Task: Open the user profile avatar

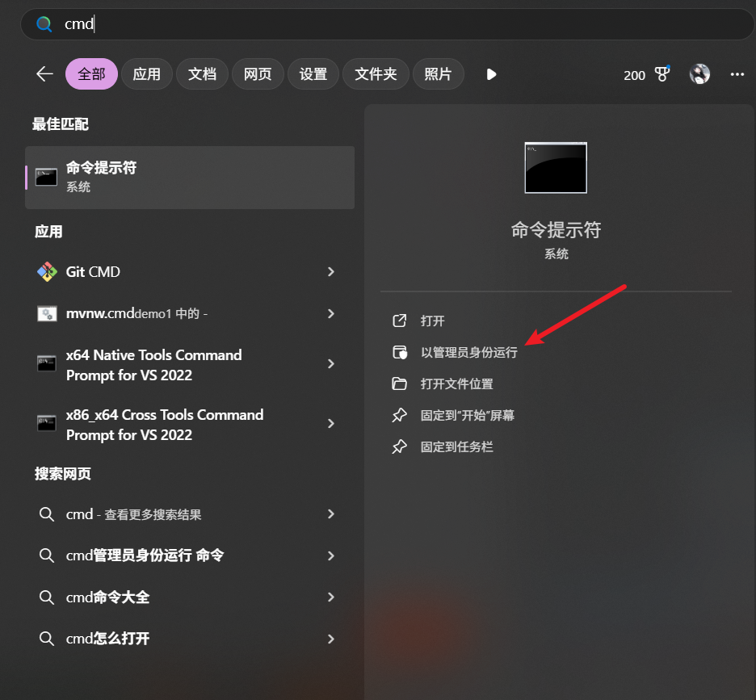Action: [699, 74]
